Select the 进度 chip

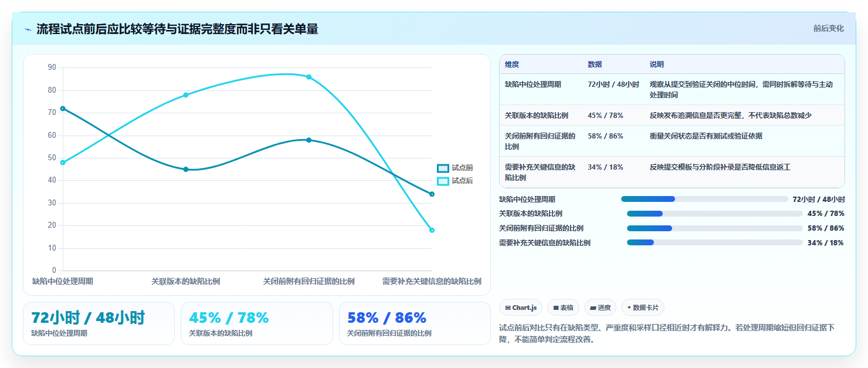[600, 308]
